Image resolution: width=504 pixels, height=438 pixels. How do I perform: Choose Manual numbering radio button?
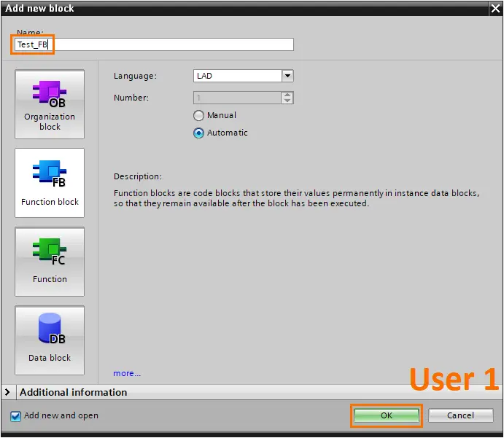tap(198, 115)
